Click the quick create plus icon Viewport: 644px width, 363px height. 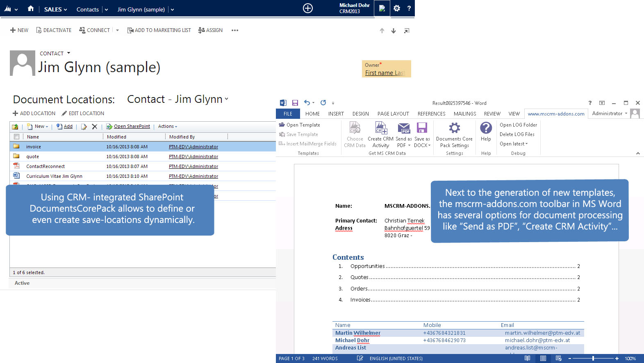[x=307, y=8]
